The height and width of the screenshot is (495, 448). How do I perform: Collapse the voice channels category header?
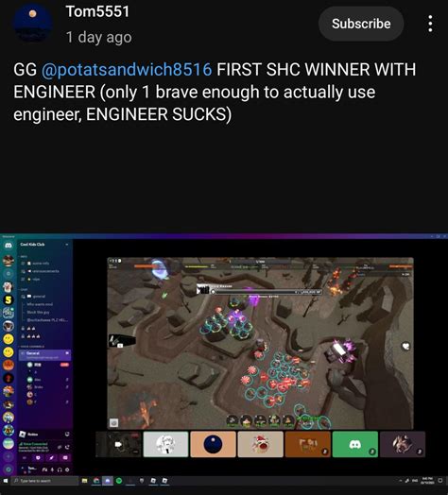pyautogui.click(x=32, y=347)
